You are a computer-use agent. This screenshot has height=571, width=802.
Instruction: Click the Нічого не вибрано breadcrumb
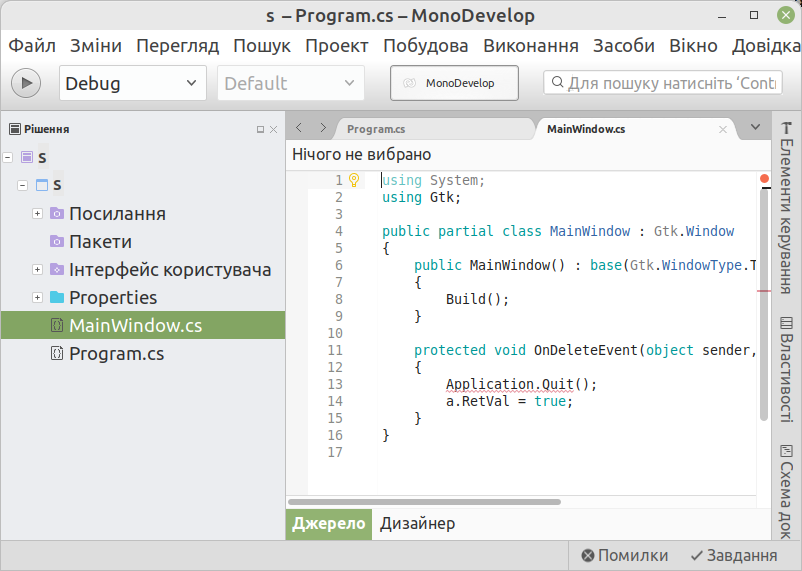362,155
